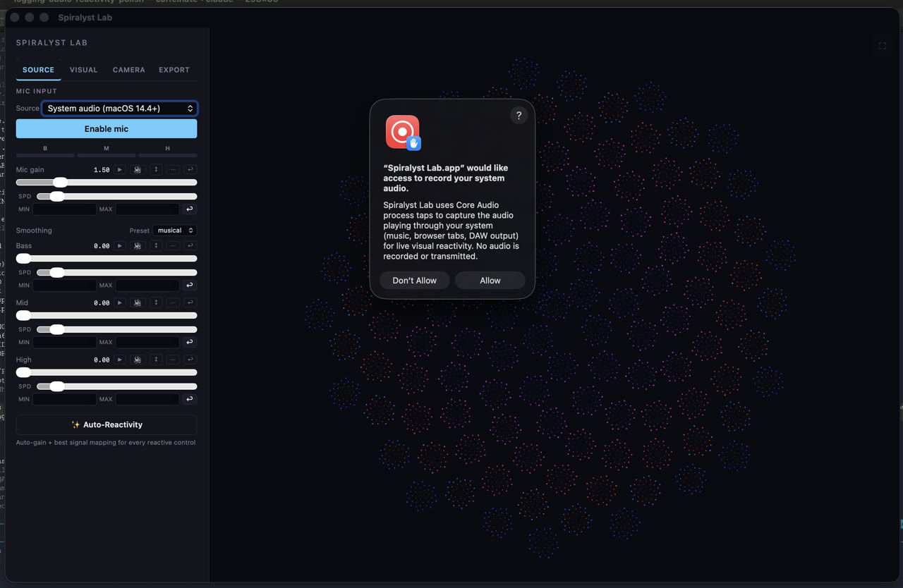Focus the MIN field under Mid
The height and width of the screenshot is (588, 903).
pos(64,343)
